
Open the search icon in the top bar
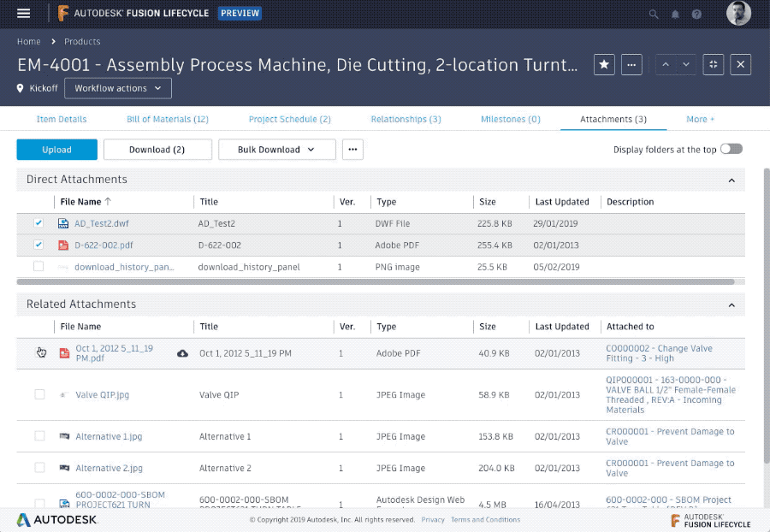(654, 14)
